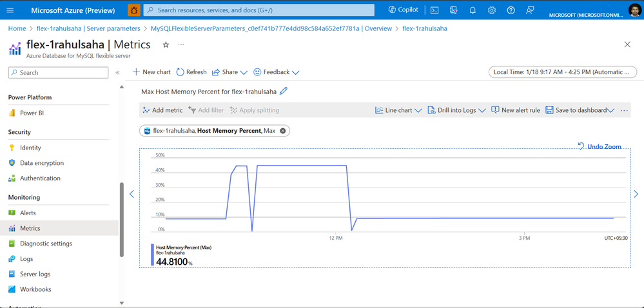Launch Cloud Shell from the top bar
Viewport: 644px width, 308px height.
pos(434,10)
